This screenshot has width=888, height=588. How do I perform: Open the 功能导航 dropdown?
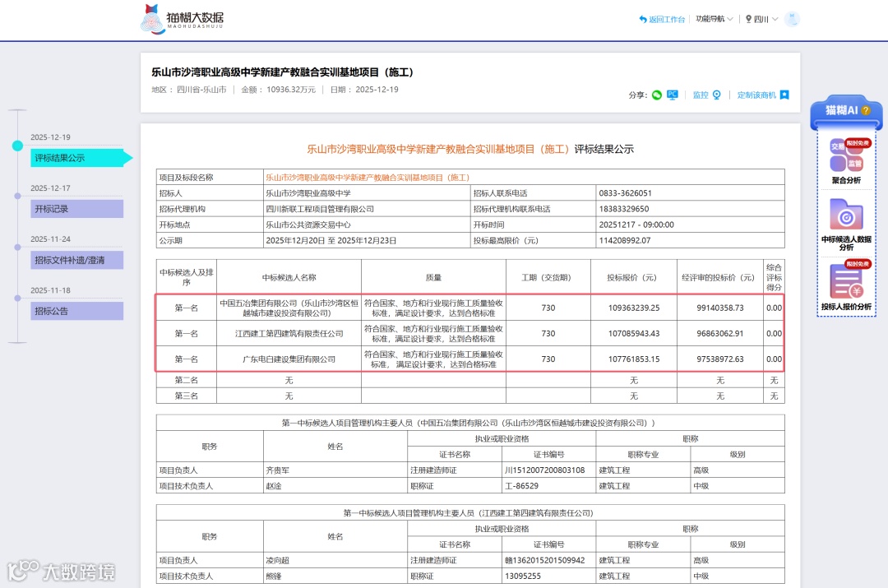click(x=715, y=19)
